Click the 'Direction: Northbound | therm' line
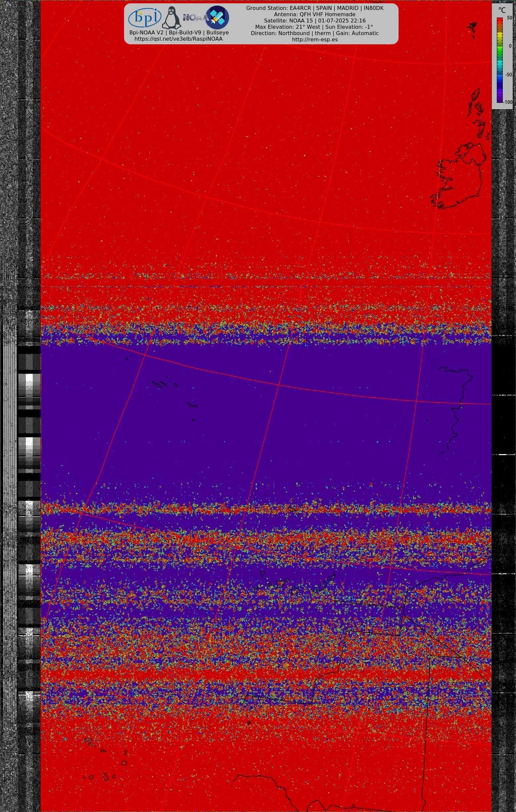Image resolution: width=516 pixels, height=812 pixels. pyautogui.click(x=315, y=33)
